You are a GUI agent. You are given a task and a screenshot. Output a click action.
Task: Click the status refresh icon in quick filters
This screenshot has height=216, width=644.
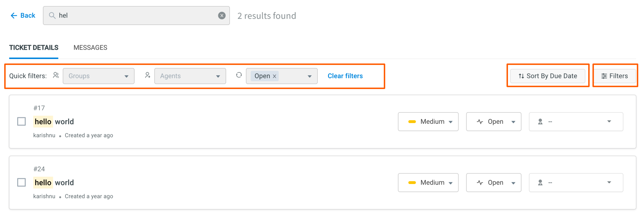(x=239, y=75)
